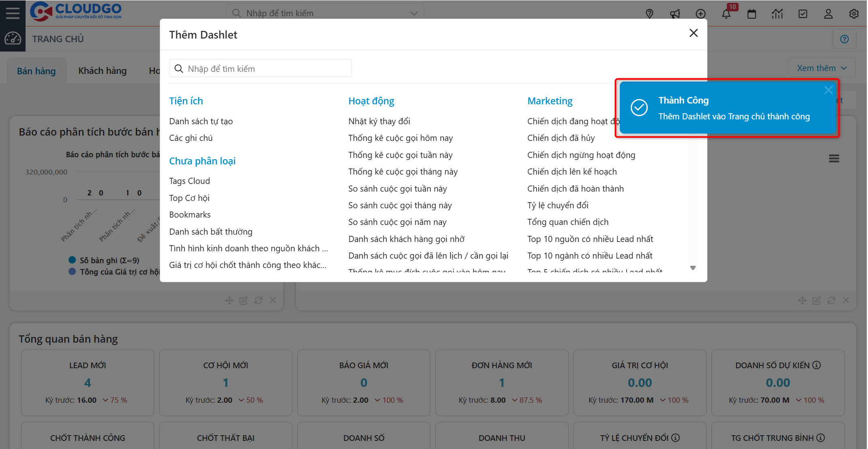
Task: Click the dashlet search input field
Action: [x=260, y=68]
